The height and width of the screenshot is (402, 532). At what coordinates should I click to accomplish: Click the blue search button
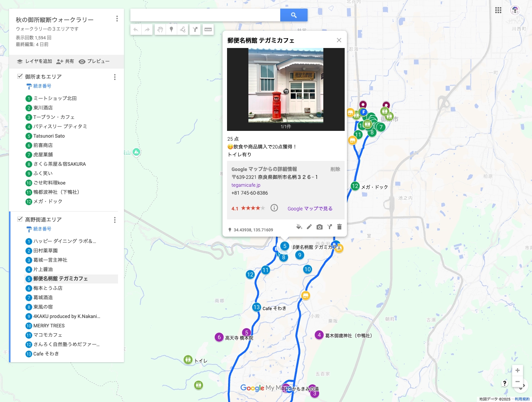coord(294,15)
